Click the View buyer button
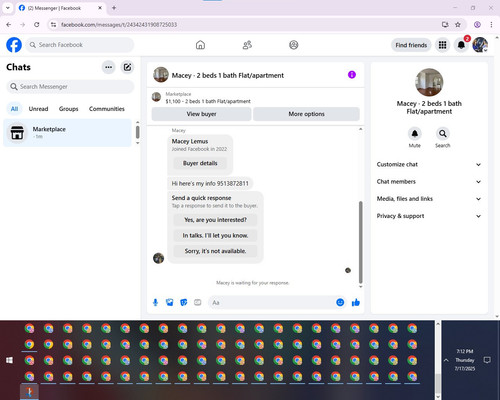The image size is (500, 400). pyautogui.click(x=201, y=114)
